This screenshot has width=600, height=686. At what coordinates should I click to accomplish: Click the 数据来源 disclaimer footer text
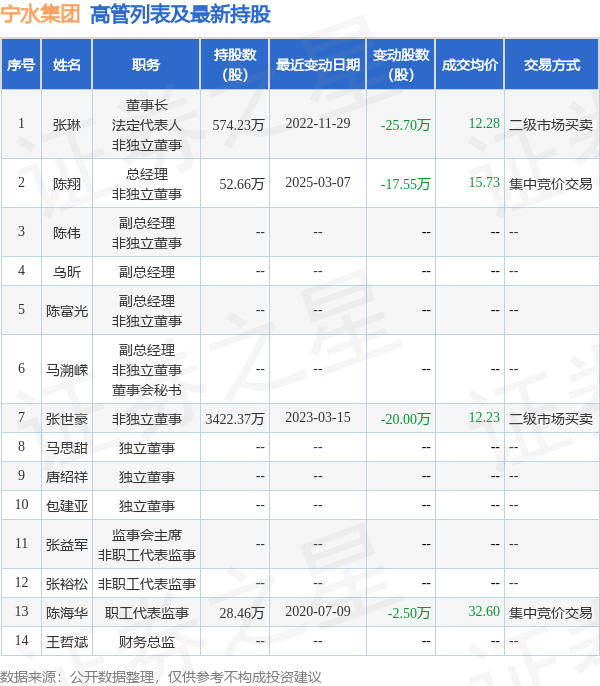[x=161, y=677]
